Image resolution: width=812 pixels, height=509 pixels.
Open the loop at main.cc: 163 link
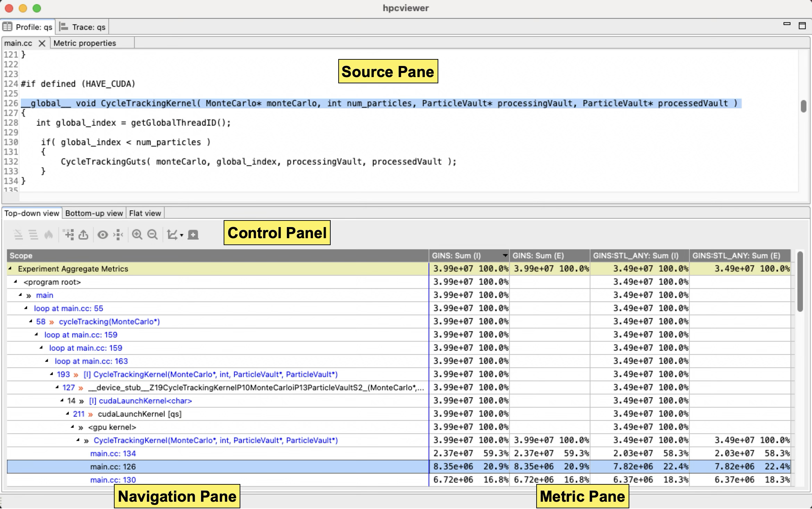[91, 361]
